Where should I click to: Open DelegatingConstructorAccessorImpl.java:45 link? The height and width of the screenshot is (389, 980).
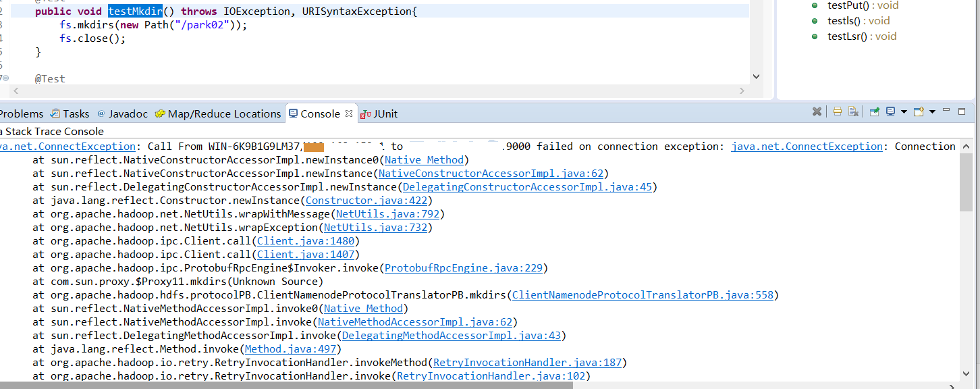pyautogui.click(x=527, y=187)
